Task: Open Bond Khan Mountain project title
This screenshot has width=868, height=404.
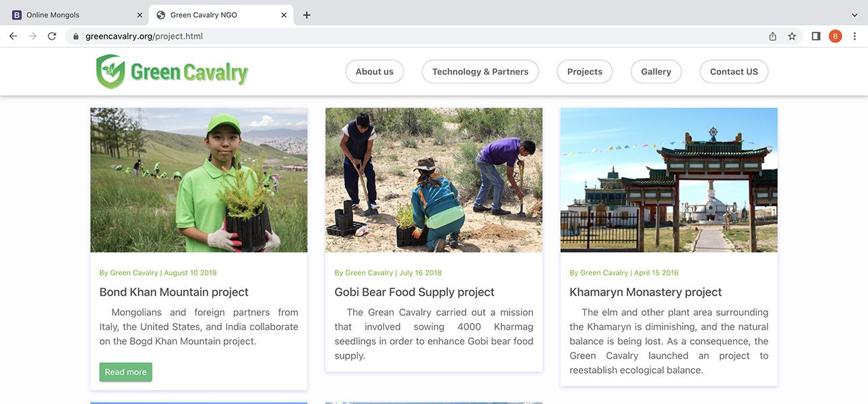Action: pos(174,292)
